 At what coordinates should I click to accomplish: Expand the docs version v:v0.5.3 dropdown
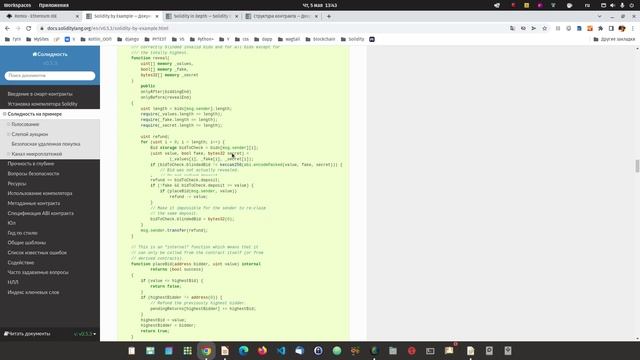pyautogui.click(x=85, y=334)
